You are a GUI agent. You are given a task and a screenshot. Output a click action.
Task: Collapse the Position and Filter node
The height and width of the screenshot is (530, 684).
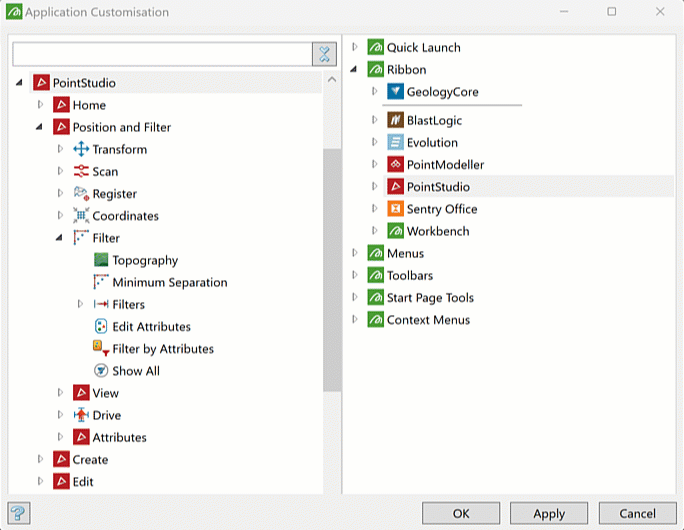coord(39,127)
